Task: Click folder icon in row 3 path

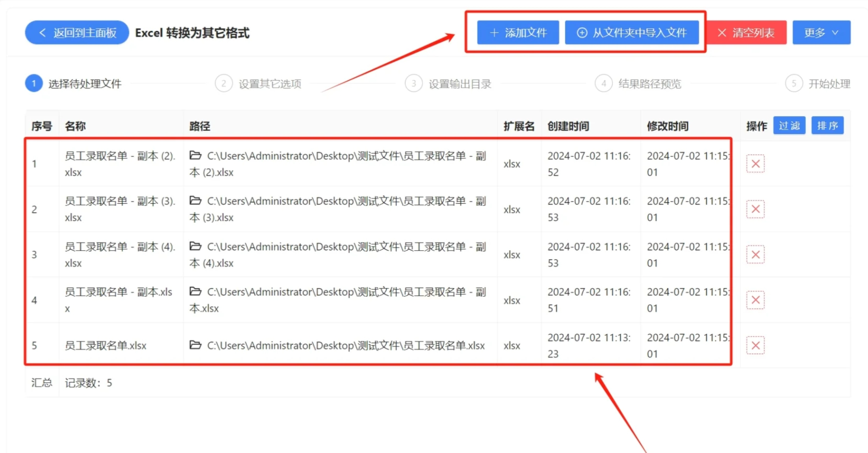Action: tap(195, 246)
